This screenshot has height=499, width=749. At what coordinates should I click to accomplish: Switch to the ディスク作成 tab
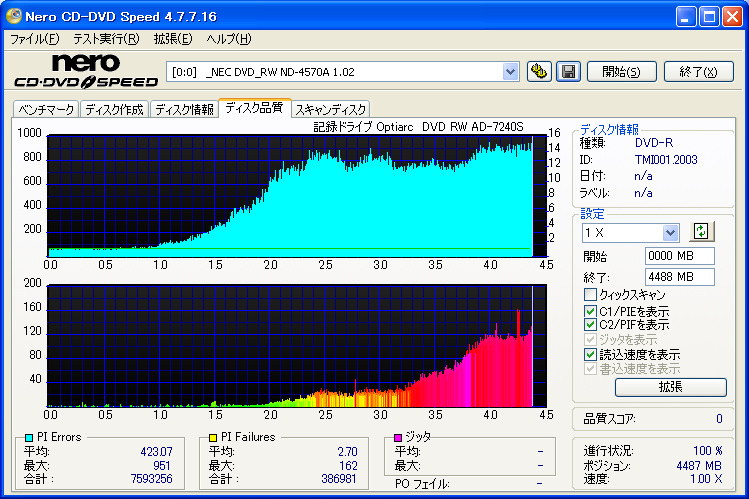tap(114, 109)
